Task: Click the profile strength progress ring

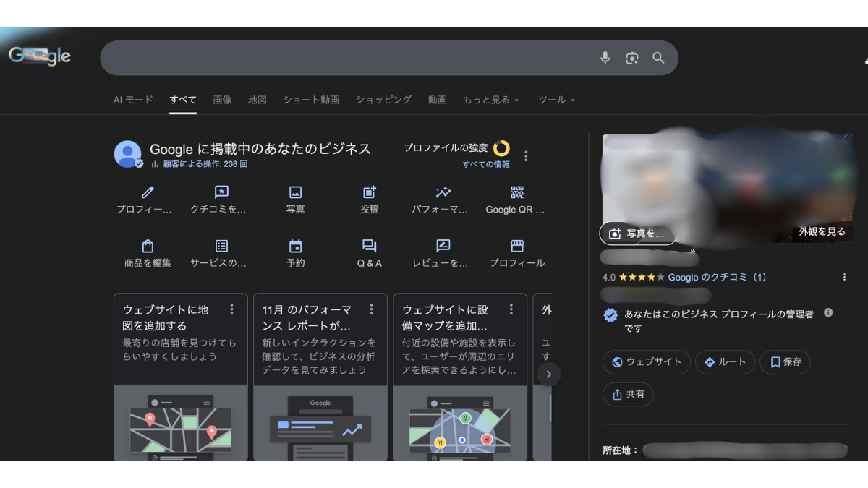Action: (x=501, y=148)
